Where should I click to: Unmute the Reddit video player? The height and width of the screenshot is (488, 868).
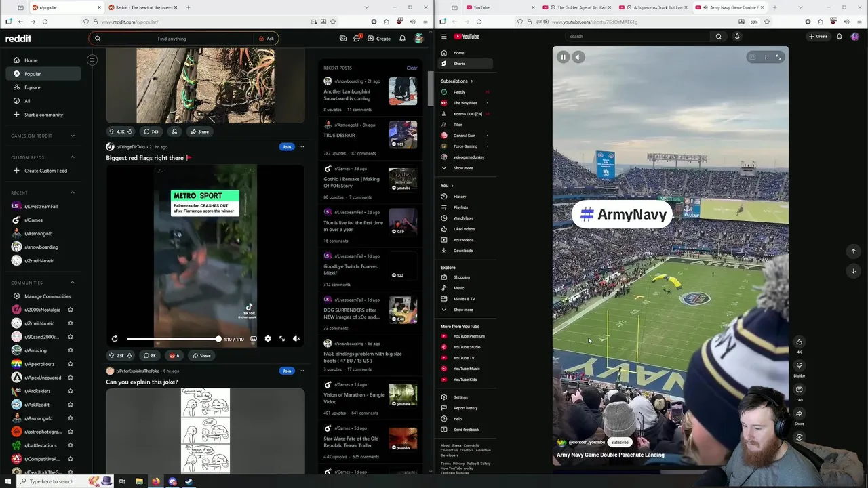click(x=296, y=339)
